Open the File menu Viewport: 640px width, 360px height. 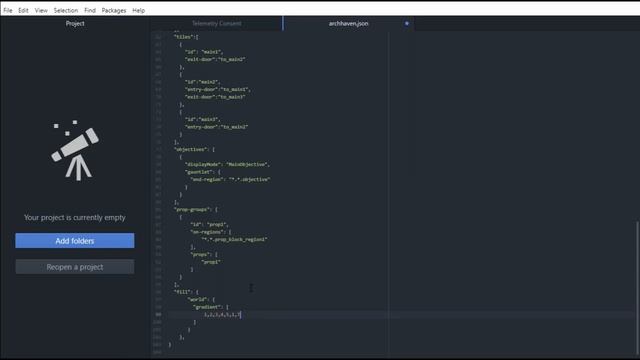(x=8, y=10)
